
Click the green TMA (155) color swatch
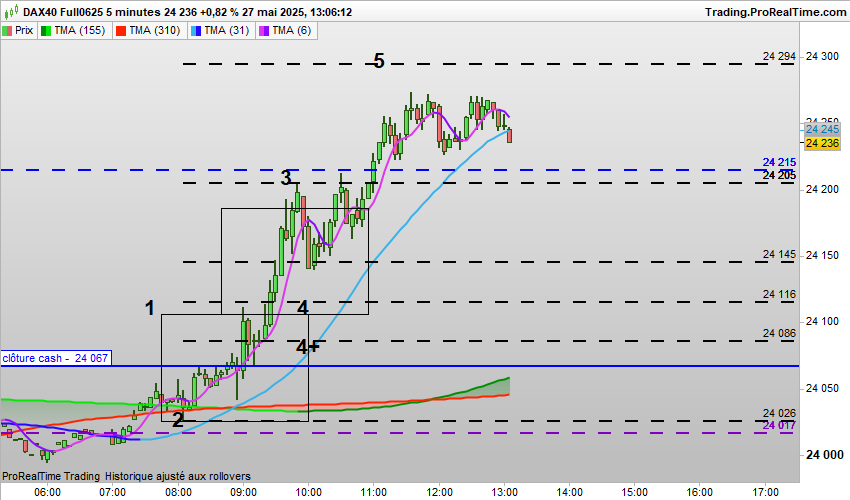pos(46,31)
